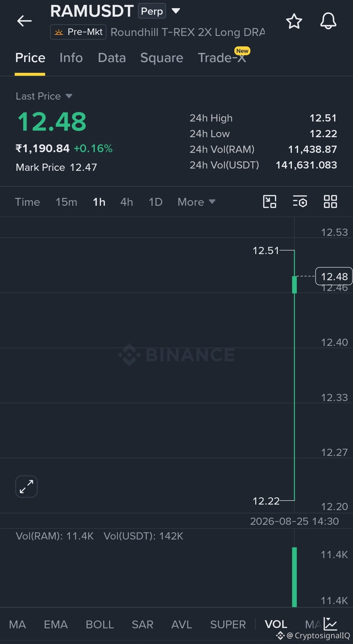
Task: Open the RAMUSDT pair selector dropdown
Action: 176,11
